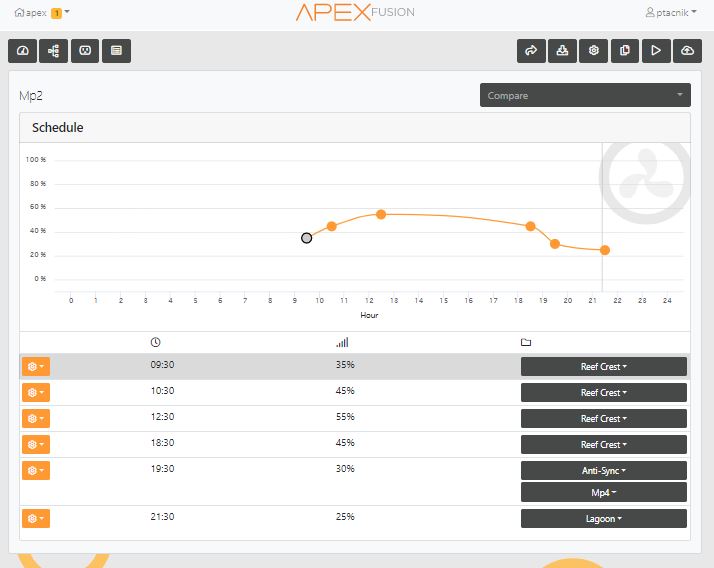Click the copy schedule icon
Screen dimensions: 714x568
point(625,51)
